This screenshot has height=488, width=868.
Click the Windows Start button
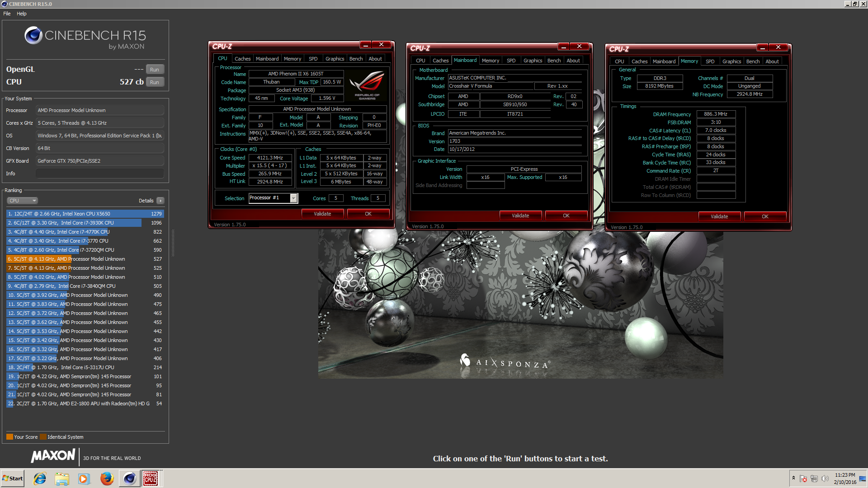13,479
